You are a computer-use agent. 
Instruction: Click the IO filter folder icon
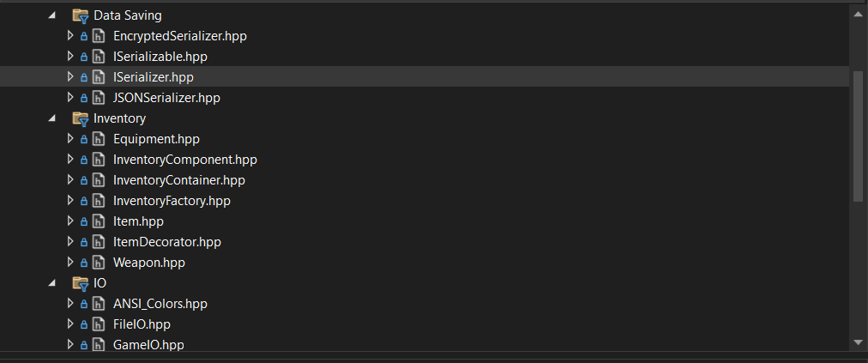(x=81, y=283)
